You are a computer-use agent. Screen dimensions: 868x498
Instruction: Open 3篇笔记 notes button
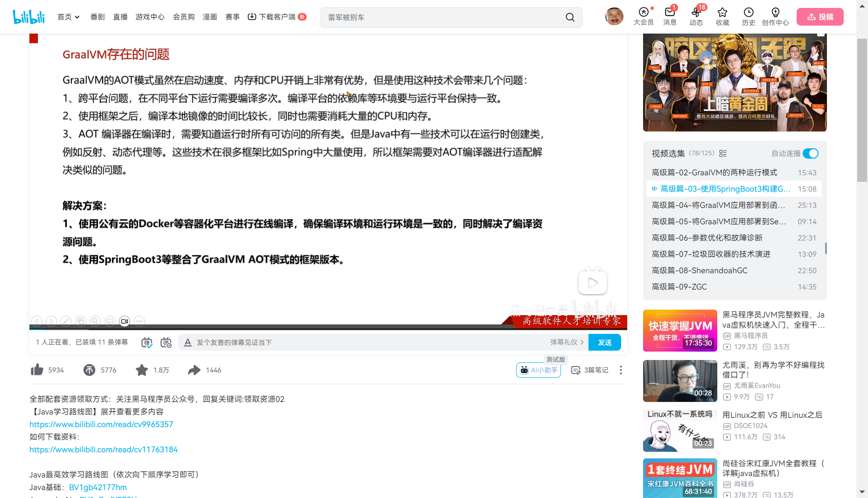point(590,370)
